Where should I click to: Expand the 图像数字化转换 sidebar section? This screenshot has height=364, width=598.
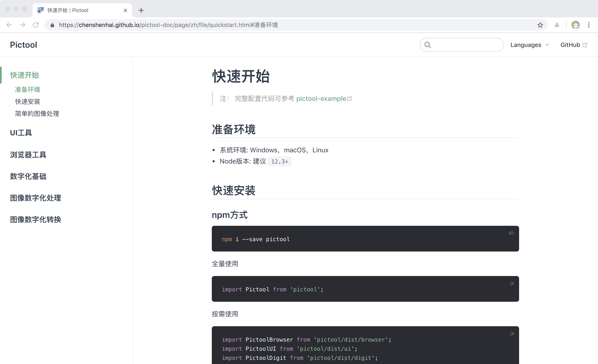pyautogui.click(x=36, y=220)
